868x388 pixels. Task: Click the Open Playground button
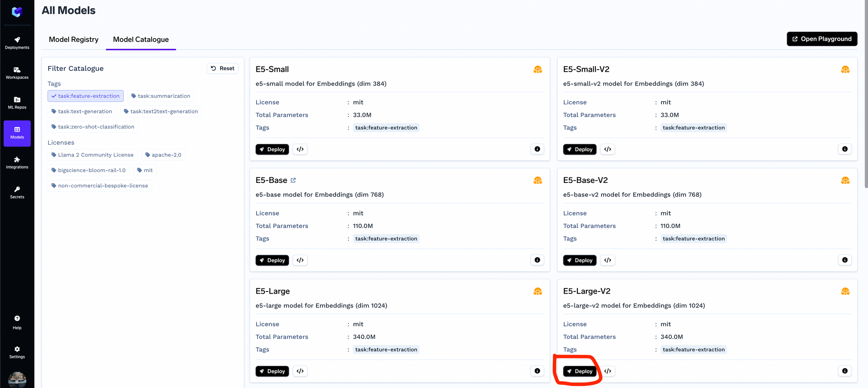[x=822, y=39]
